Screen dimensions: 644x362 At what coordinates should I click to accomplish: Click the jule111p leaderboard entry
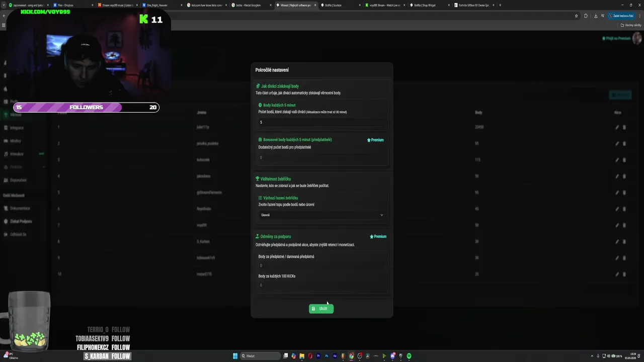click(x=203, y=127)
